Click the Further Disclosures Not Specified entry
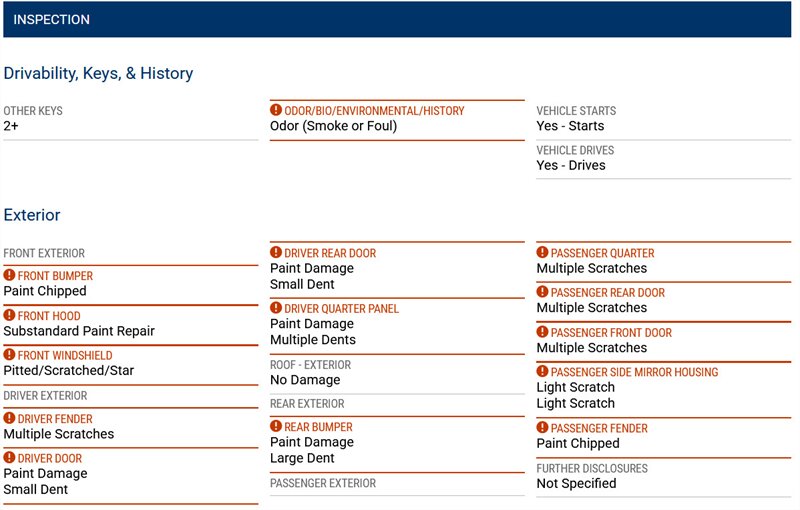The width and height of the screenshot is (800, 510). pyautogui.click(x=576, y=483)
